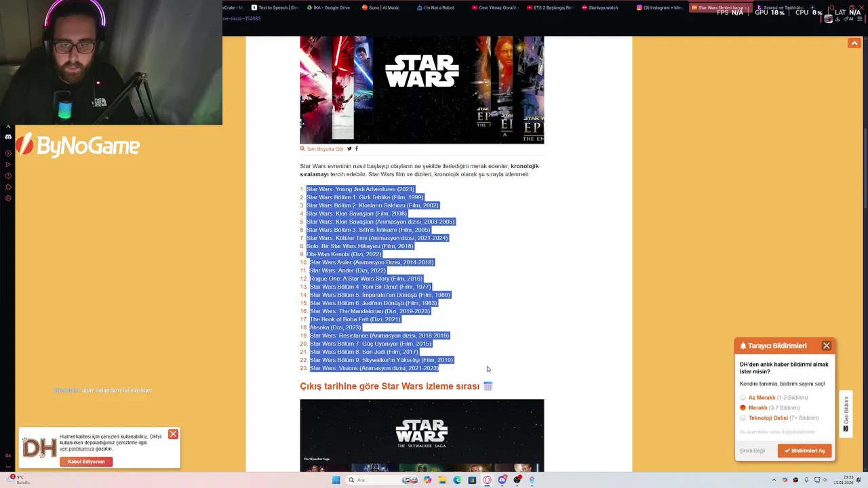Share the article on Facebook
This screenshot has height=488, width=868.
click(356, 148)
